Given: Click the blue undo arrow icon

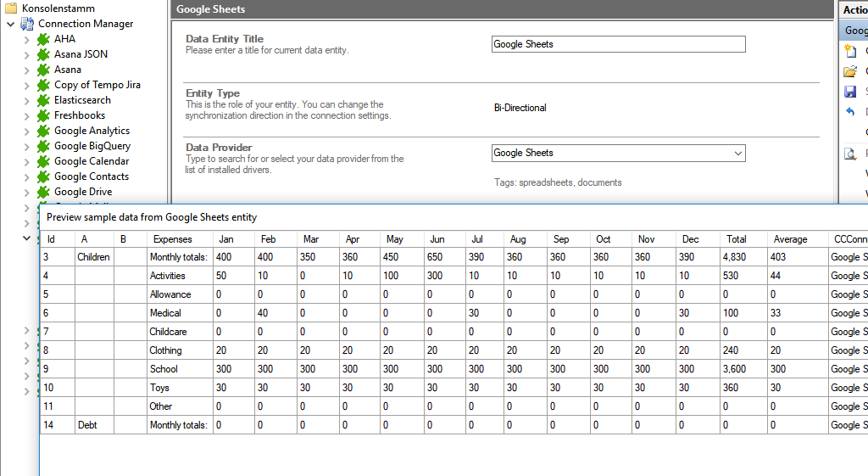Looking at the screenshot, I should click(850, 112).
